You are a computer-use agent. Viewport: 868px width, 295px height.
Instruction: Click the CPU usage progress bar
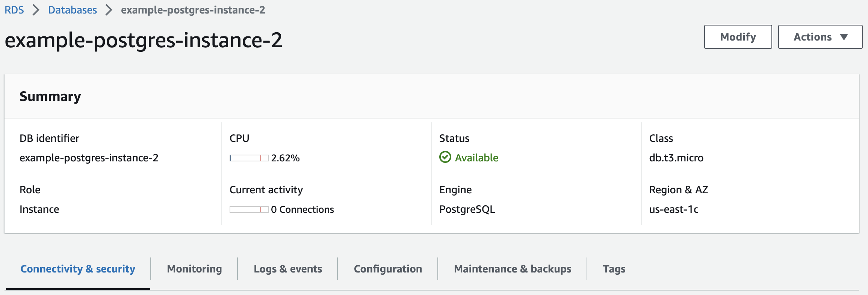[249, 158]
